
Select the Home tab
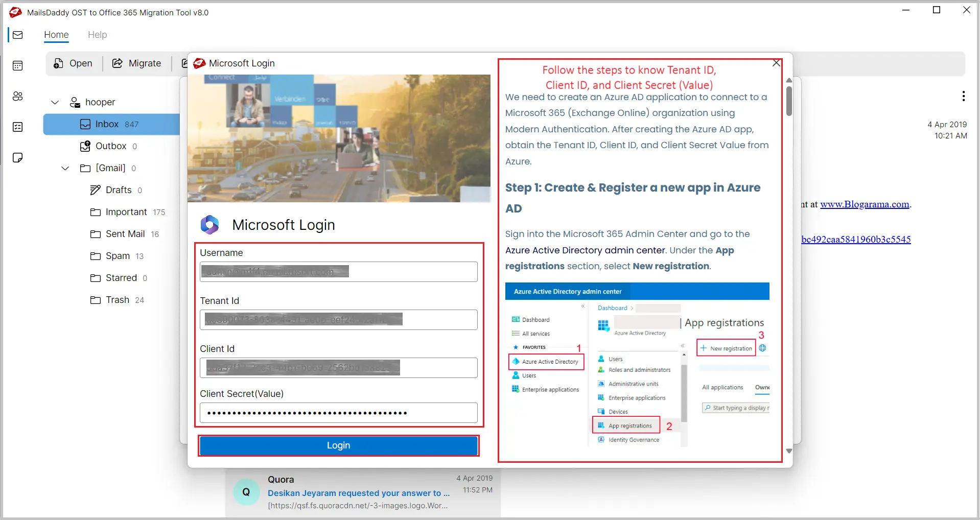(x=56, y=35)
